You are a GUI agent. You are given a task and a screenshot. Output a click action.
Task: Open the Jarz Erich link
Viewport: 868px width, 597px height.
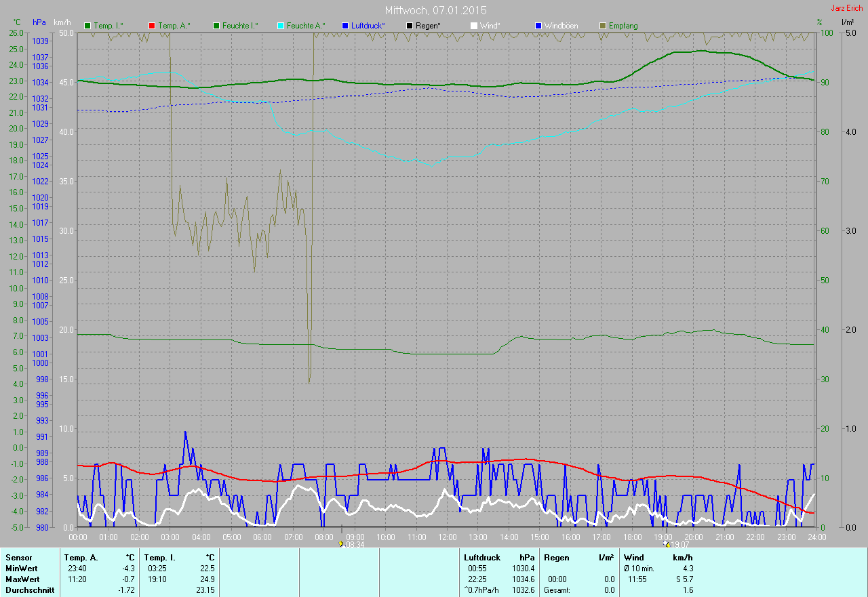(x=847, y=8)
